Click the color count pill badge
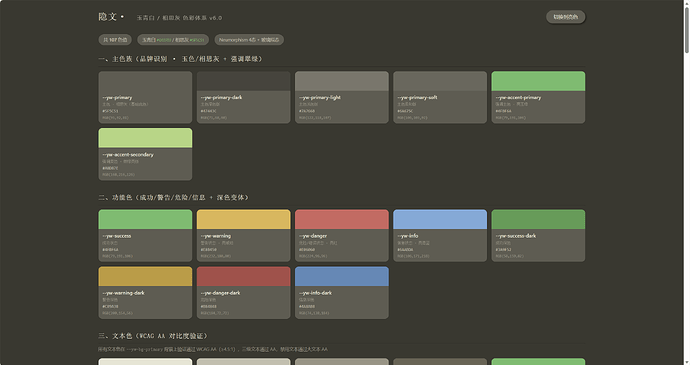690x365 pixels. click(x=115, y=40)
